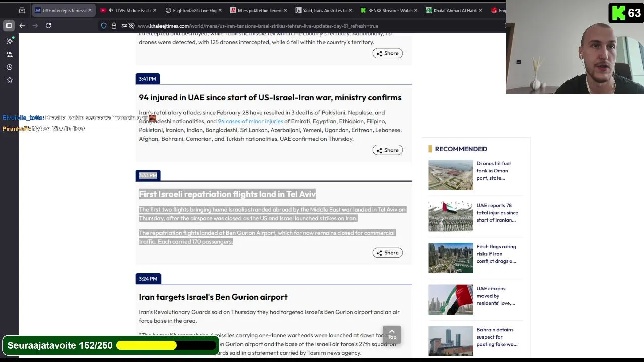The image size is (644, 362).
Task: Click the Kick viewer count logo overlay
Action: click(x=626, y=13)
